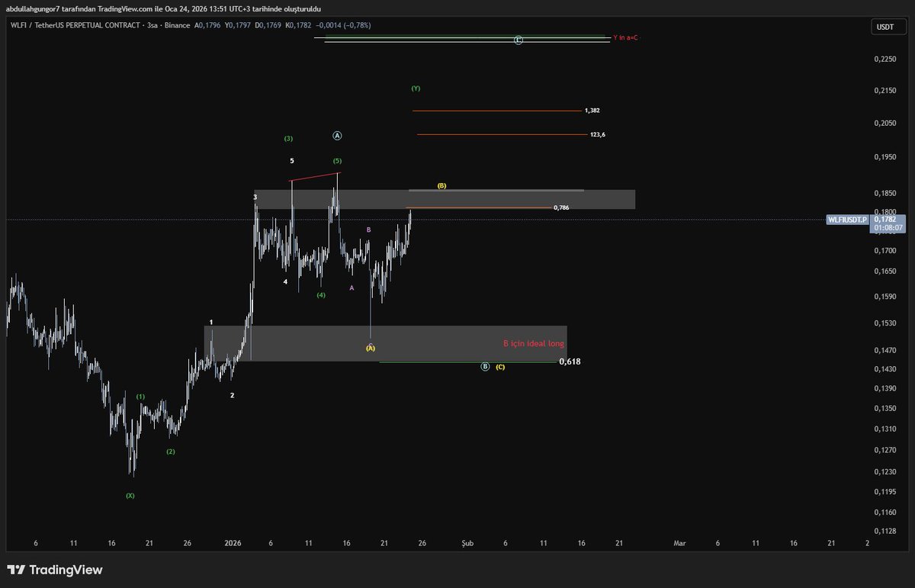Click the yellow (A) wave label
Viewport: 915px width, 588px height.
coord(371,348)
